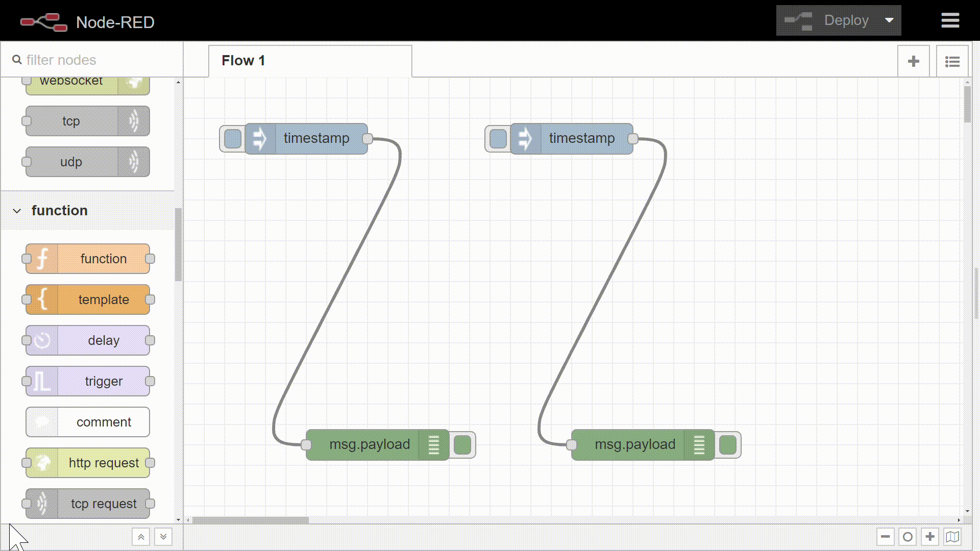The image size is (980, 551).
Task: Select the trigger node in palette
Action: point(88,381)
